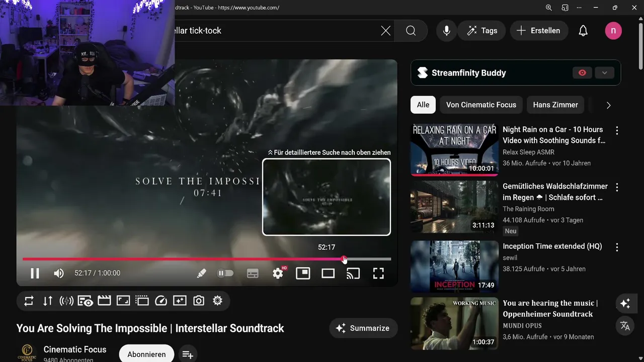This screenshot has height=362, width=644.
Task: Click the up-down arrows tool icon
Action: pyautogui.click(x=48, y=301)
